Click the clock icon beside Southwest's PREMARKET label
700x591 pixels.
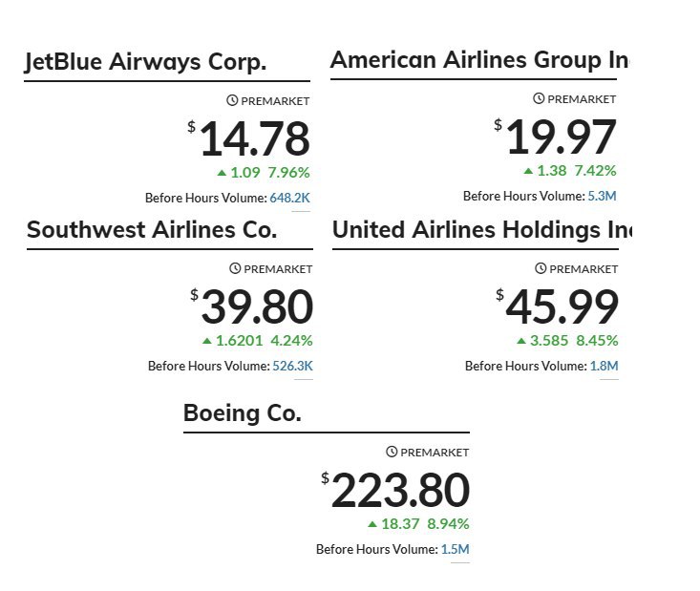(x=235, y=268)
